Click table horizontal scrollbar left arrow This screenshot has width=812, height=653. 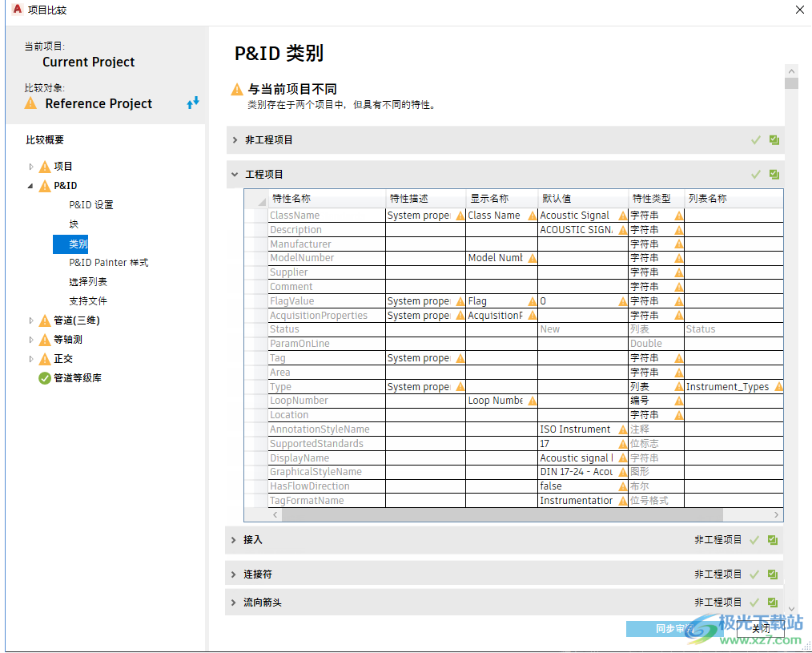275,514
